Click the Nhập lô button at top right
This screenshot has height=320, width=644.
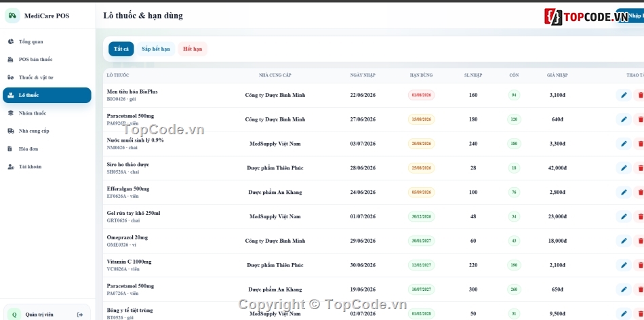click(x=630, y=16)
